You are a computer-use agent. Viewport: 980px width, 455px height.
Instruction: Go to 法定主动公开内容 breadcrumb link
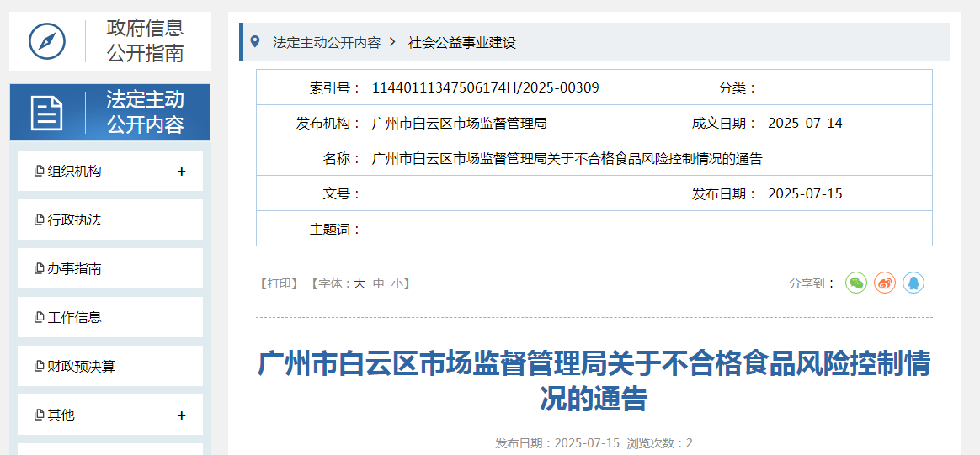click(x=327, y=42)
